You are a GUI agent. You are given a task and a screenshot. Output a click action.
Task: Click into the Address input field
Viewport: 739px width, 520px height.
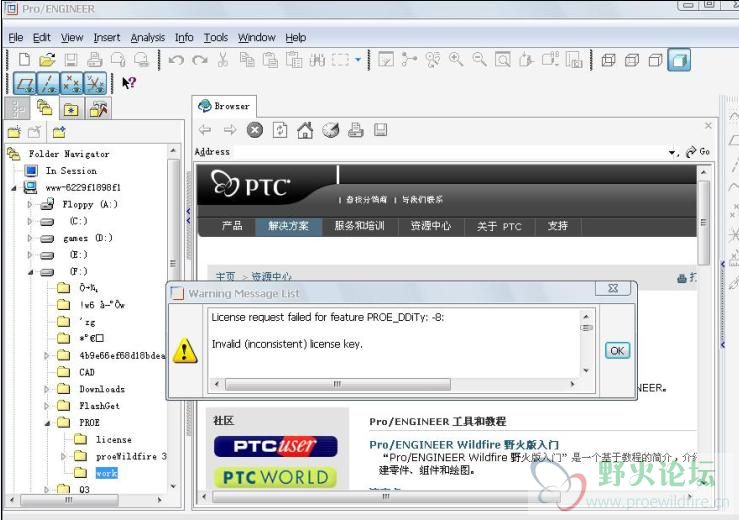pos(448,152)
